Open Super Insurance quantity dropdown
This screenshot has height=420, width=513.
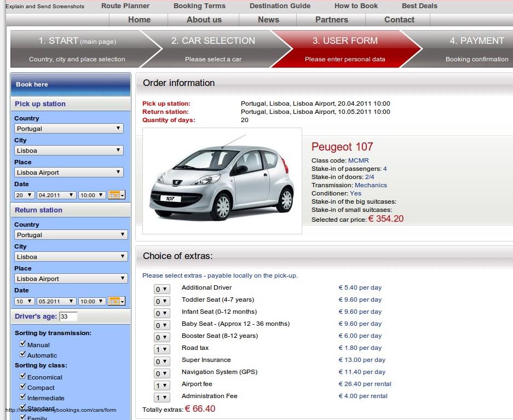click(162, 361)
